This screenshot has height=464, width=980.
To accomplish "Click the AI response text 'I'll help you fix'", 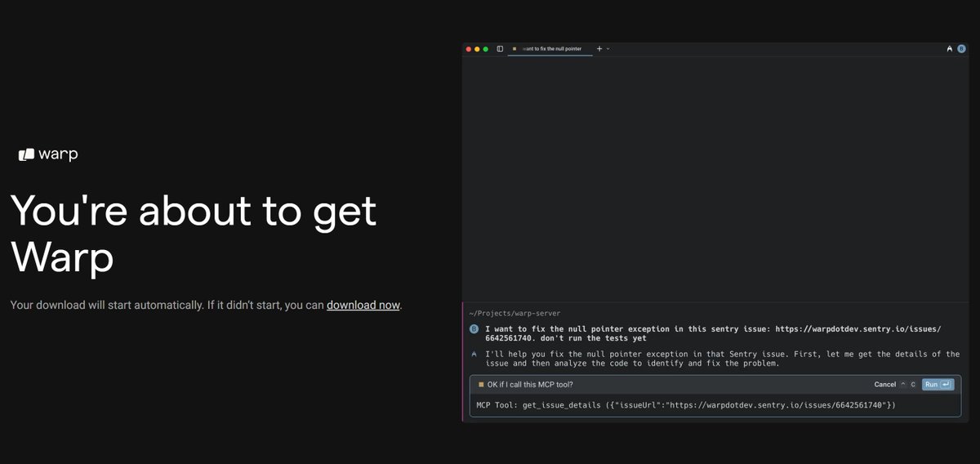I will 722,359.
